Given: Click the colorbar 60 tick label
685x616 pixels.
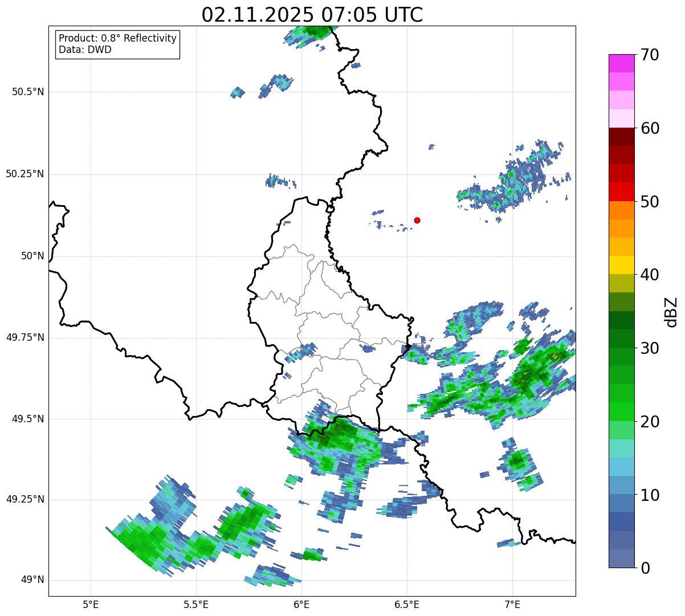Looking at the screenshot, I should [x=650, y=128].
